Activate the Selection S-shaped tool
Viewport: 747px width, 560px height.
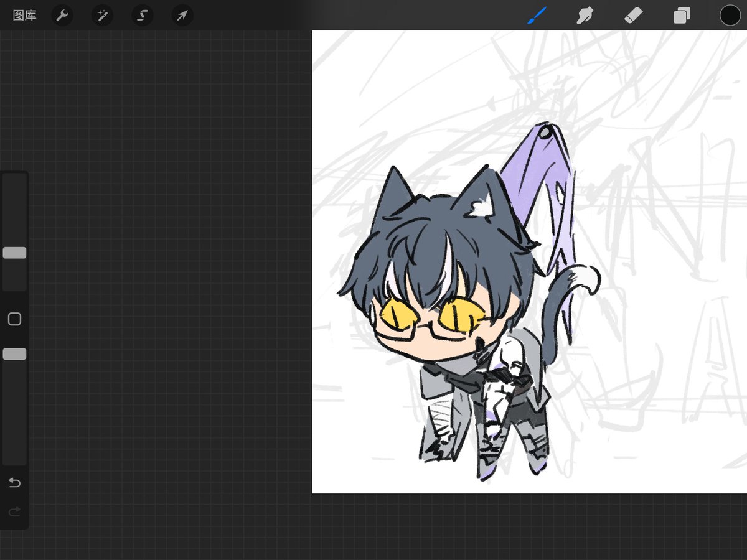coord(142,16)
